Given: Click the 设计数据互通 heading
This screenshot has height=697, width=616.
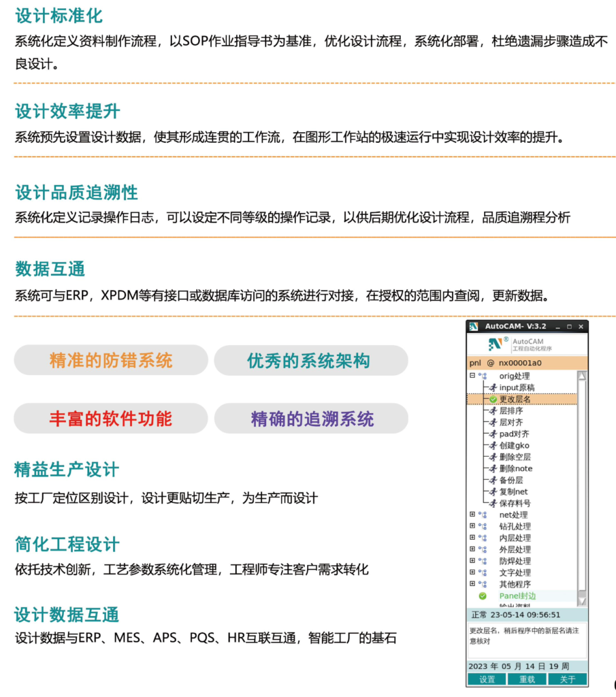Looking at the screenshot, I should pyautogui.click(x=67, y=615).
